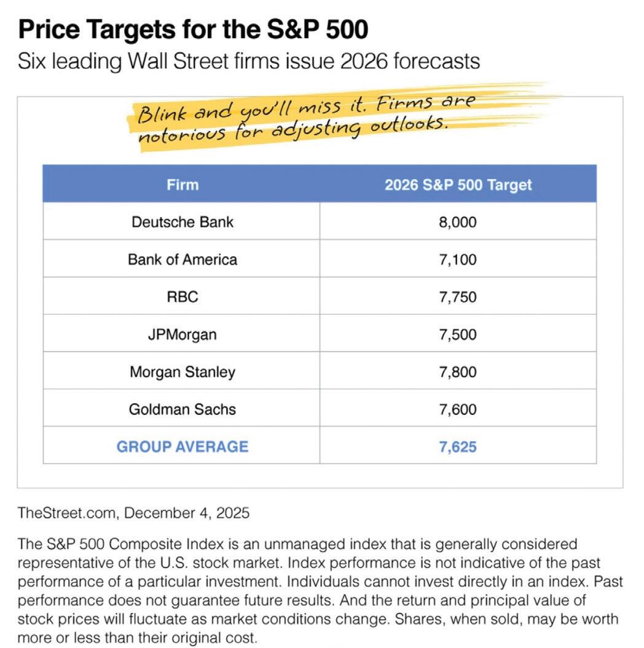Click the 'Six leading Wall Street firms' subtitle
This screenshot has height=648, width=644.
point(249,61)
